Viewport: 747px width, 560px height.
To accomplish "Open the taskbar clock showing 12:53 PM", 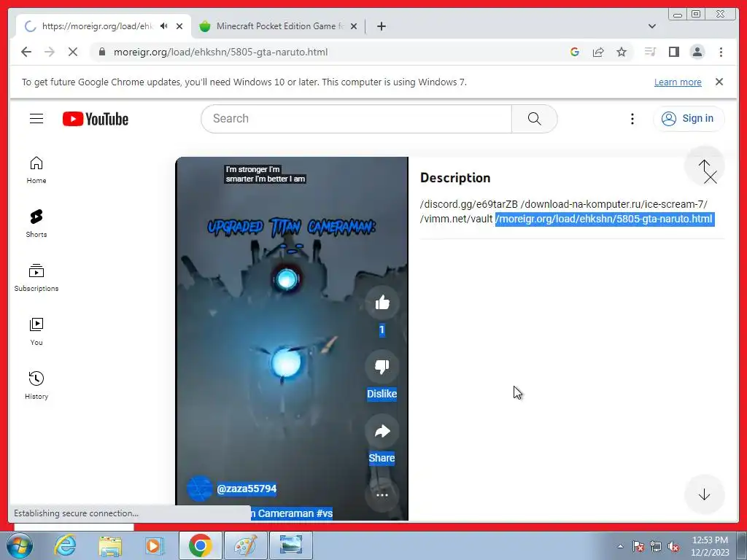I will pos(710,546).
